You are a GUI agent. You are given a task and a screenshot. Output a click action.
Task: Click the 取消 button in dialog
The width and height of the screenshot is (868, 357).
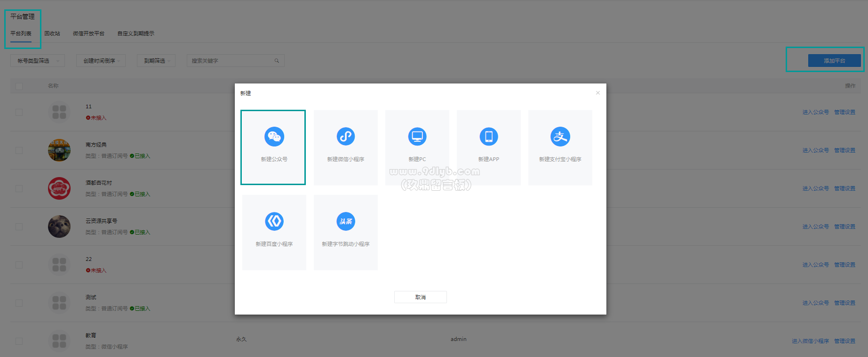(421, 297)
